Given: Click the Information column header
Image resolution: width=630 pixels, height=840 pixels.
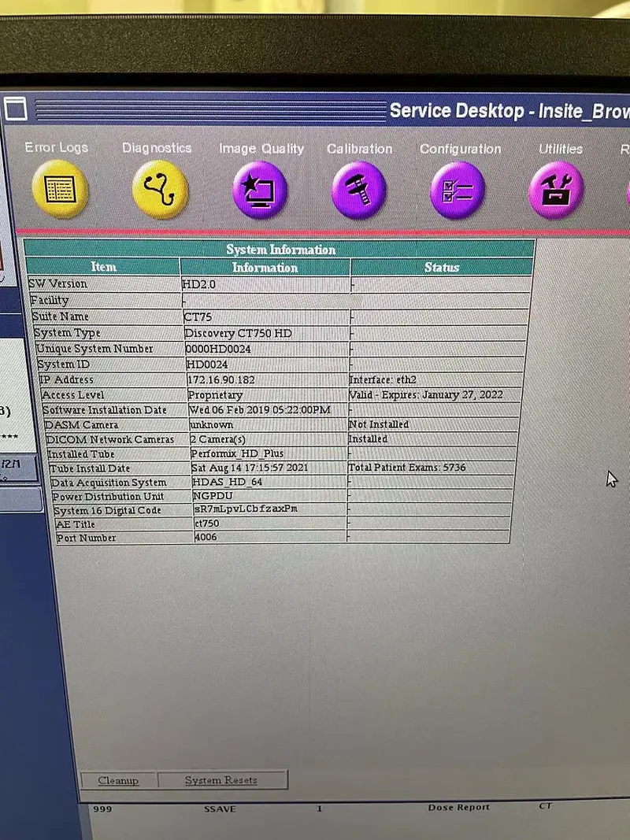Looking at the screenshot, I should click(x=265, y=268).
